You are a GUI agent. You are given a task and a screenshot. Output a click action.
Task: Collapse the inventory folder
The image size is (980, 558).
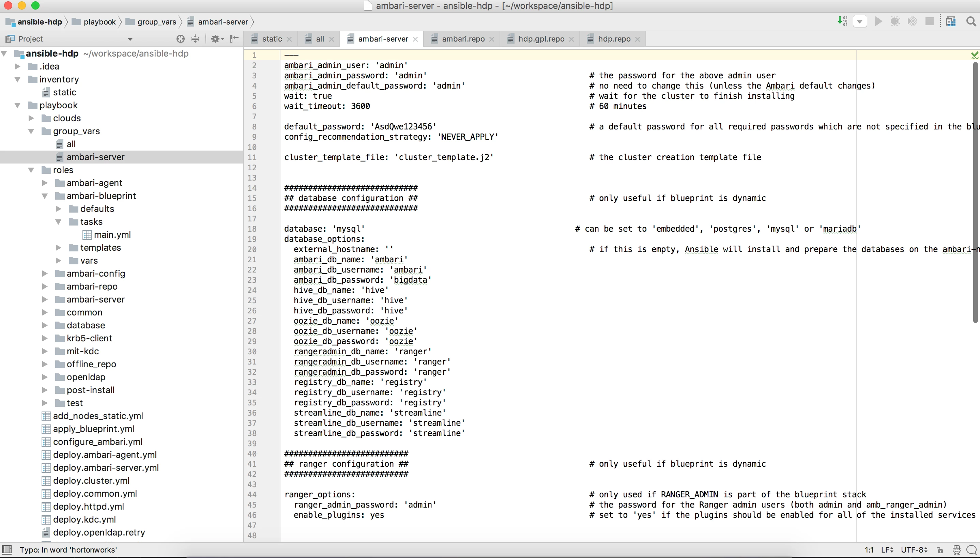(18, 79)
